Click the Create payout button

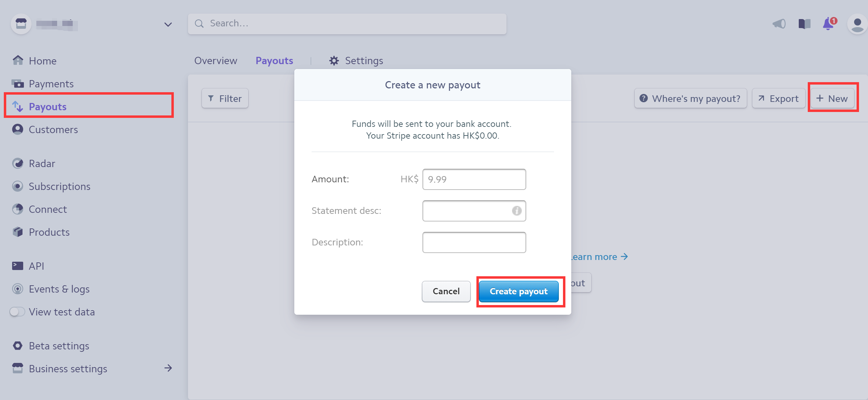tap(519, 291)
